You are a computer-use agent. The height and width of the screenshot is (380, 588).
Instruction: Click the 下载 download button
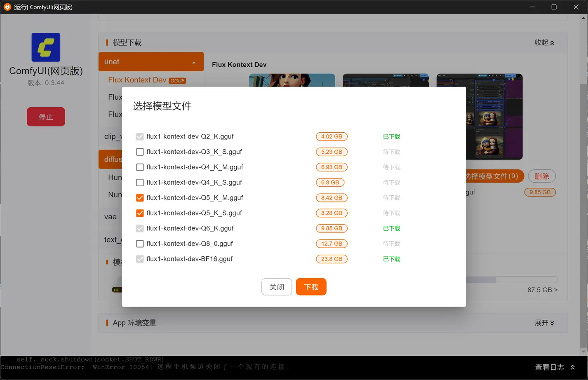click(311, 286)
